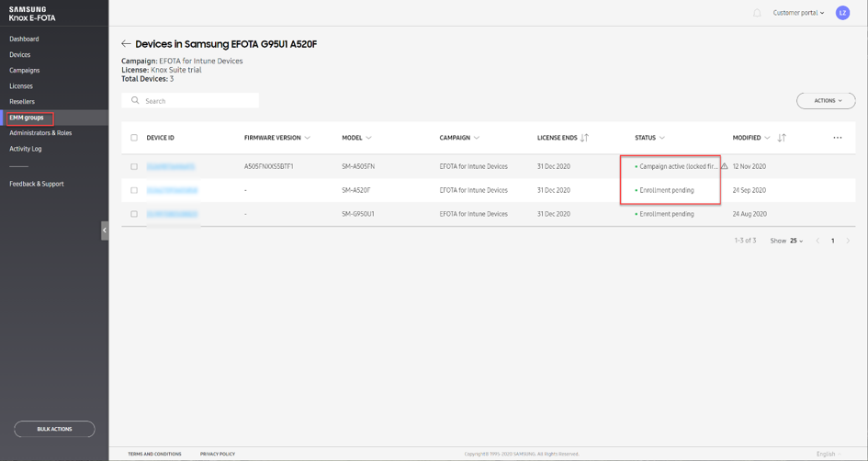Click the SM-G950U1 model cell
The width and height of the screenshot is (868, 461).
[358, 214]
